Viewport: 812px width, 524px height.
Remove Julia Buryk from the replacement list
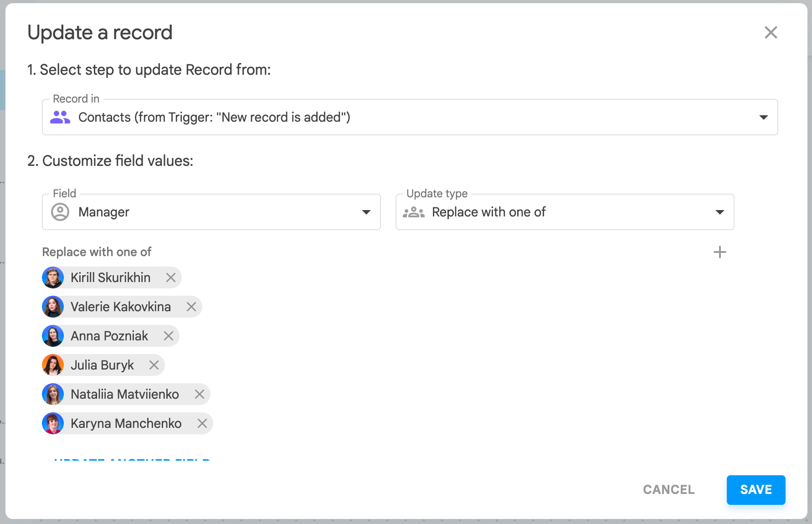click(154, 365)
